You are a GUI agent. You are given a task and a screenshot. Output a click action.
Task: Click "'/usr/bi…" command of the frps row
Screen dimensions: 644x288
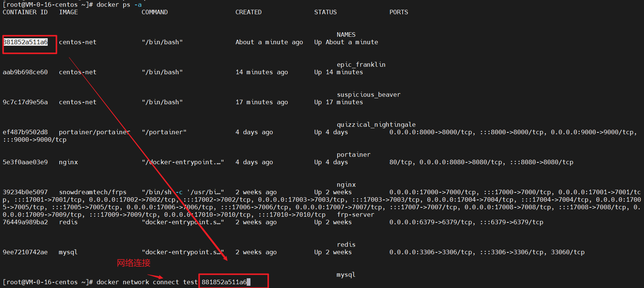[205, 192]
